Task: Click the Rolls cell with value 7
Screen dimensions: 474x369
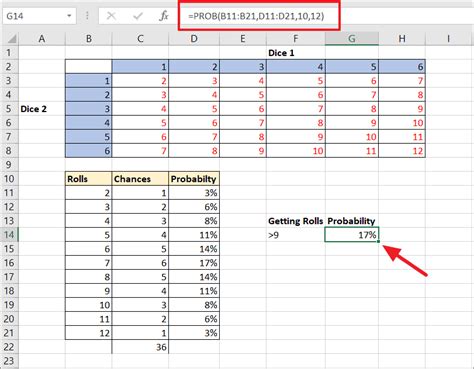Action: [x=89, y=263]
